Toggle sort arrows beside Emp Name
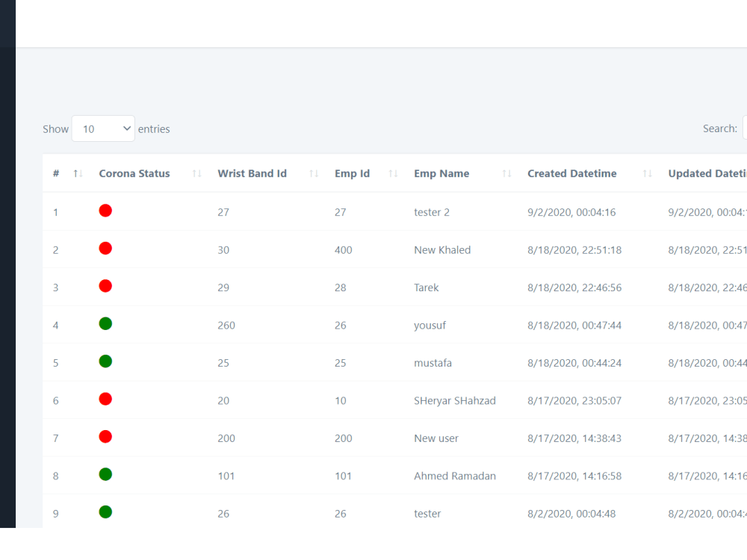Image resolution: width=747 pixels, height=560 pixels. (x=507, y=174)
